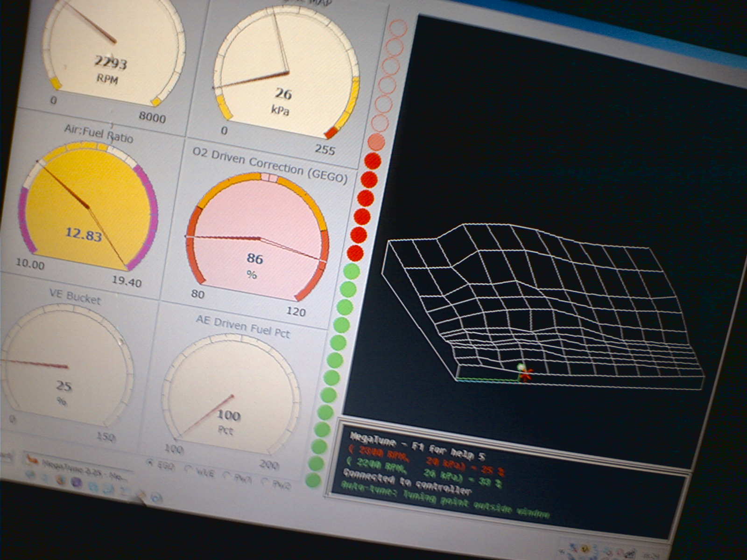Viewport: 747px width, 560px height.
Task: Click the topmost empty LED circle
Action: pyautogui.click(x=398, y=28)
